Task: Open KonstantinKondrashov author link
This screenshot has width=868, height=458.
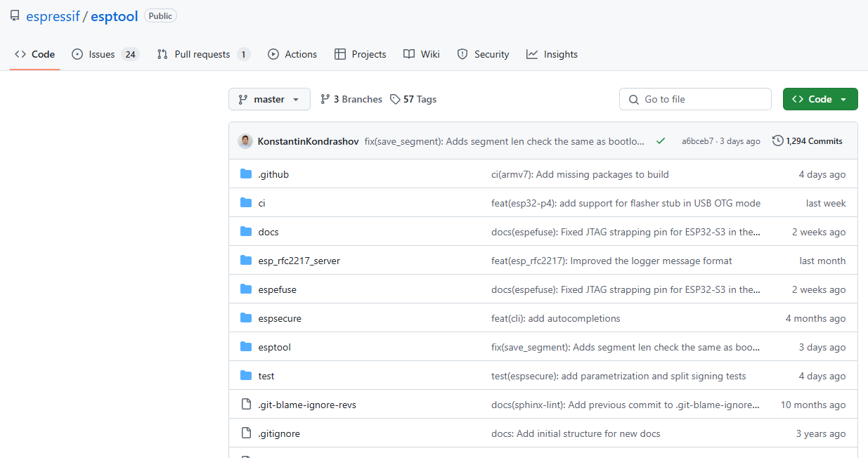Action: point(308,141)
